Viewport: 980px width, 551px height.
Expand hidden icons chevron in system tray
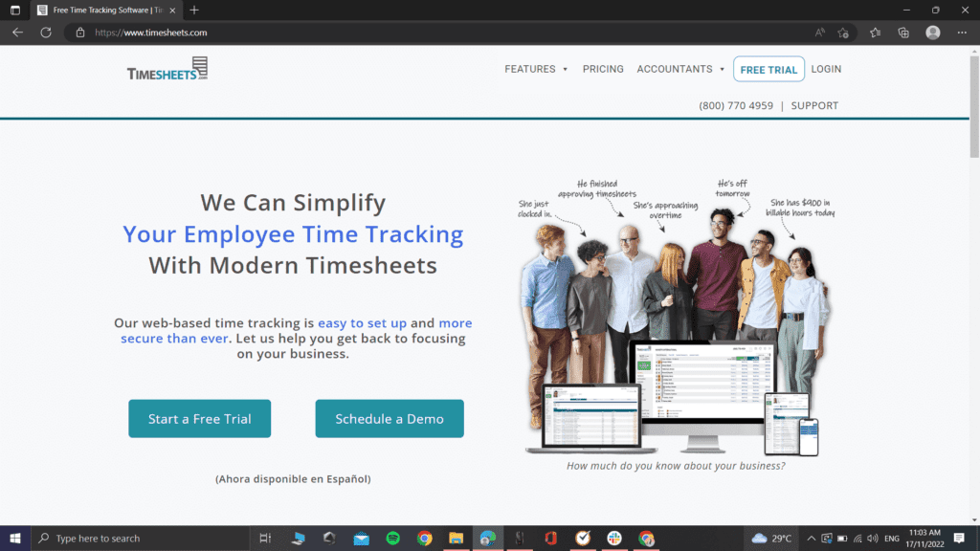(x=811, y=538)
